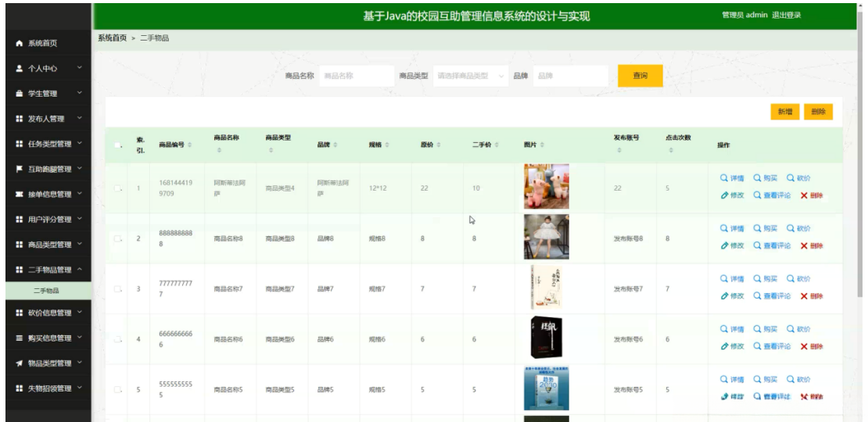Image resolution: width=868 pixels, height=422 pixels.
Task: Open the blue book thumbnail in row 5
Action: (x=547, y=388)
